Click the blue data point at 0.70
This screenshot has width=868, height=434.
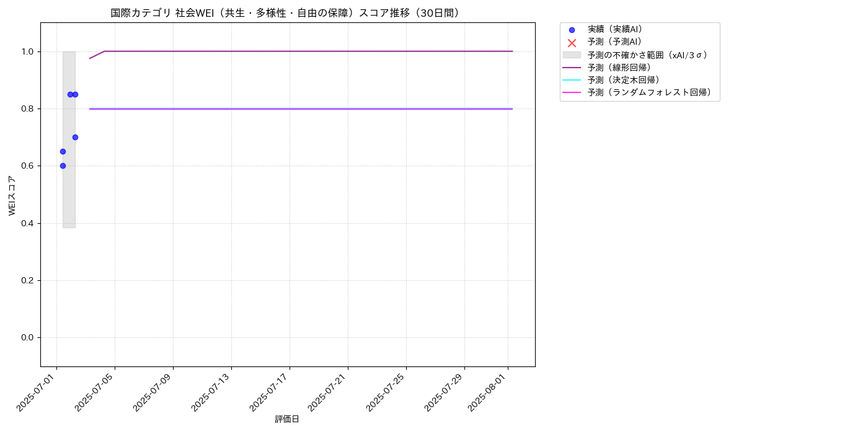pyautogui.click(x=75, y=137)
